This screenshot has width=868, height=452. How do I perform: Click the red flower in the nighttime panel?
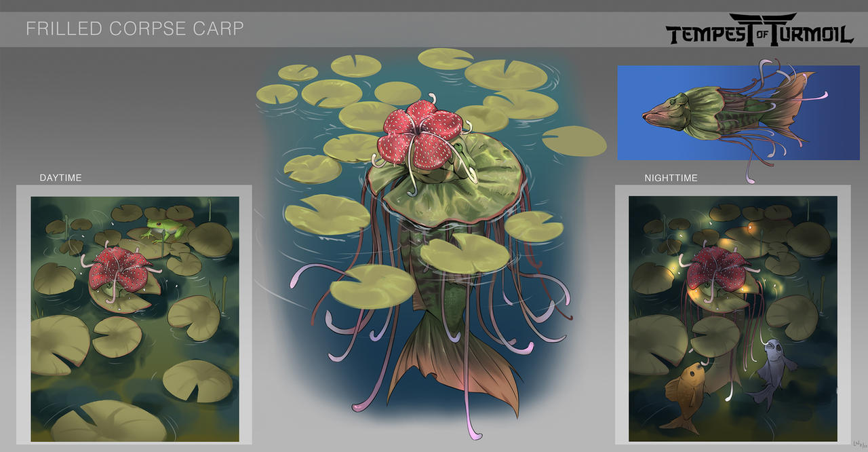click(x=718, y=269)
